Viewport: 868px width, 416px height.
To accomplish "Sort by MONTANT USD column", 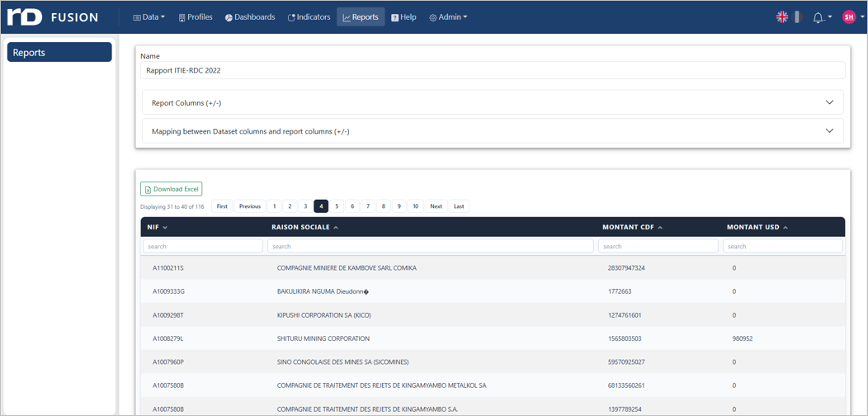I will [757, 227].
